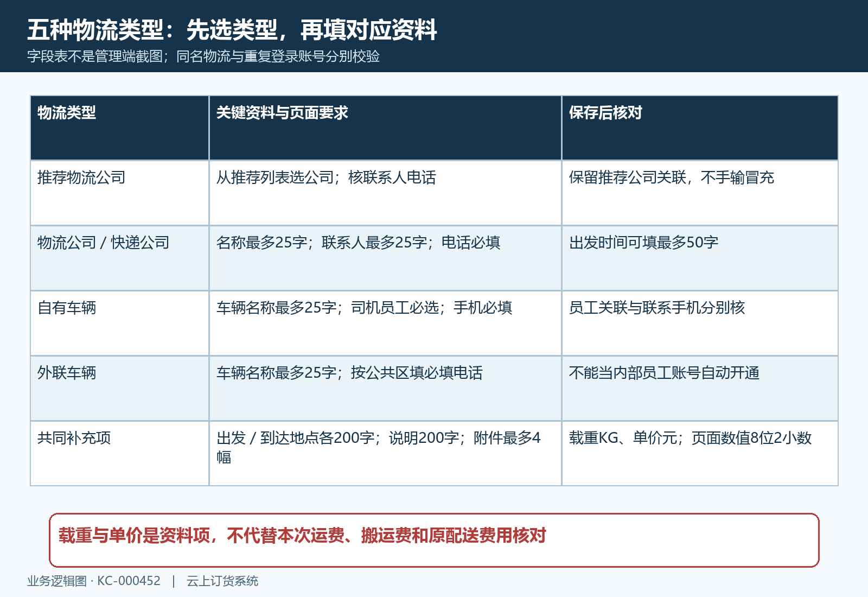Click the 关键资料与页面要求 column header
Image resolution: width=868 pixels, height=597 pixels.
(385, 128)
